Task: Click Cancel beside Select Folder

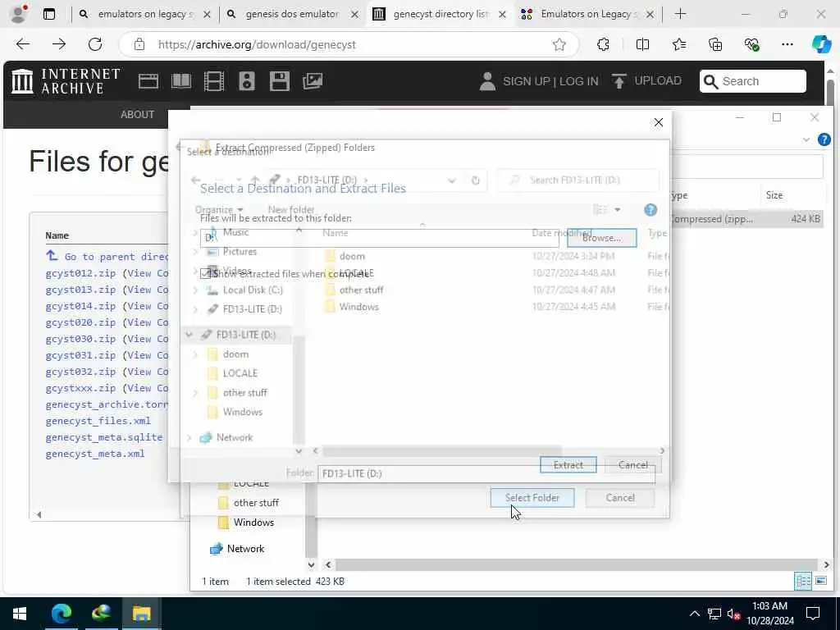Action: [620, 498]
